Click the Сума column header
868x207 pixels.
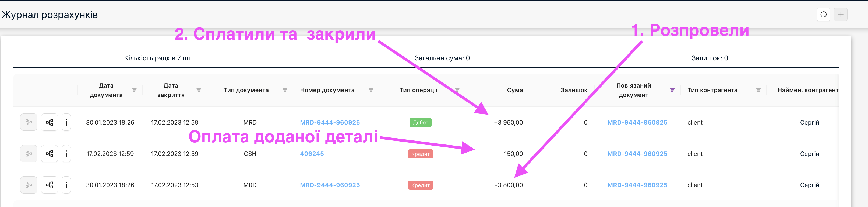tap(514, 90)
